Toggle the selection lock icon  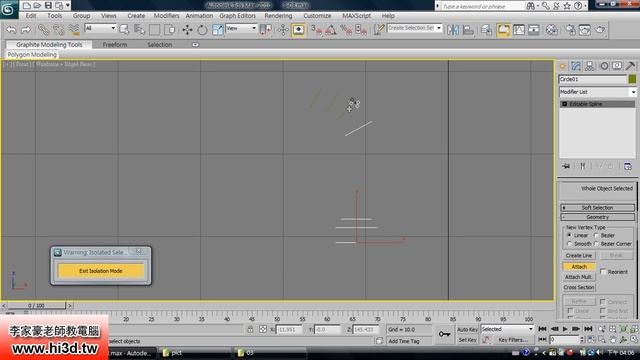tap(250, 329)
